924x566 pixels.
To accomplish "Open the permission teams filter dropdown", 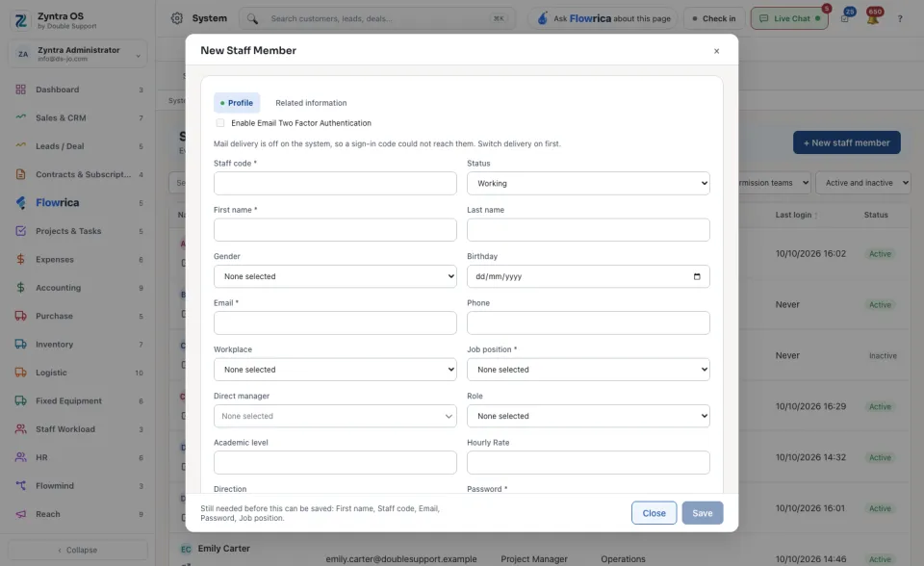I will (774, 183).
